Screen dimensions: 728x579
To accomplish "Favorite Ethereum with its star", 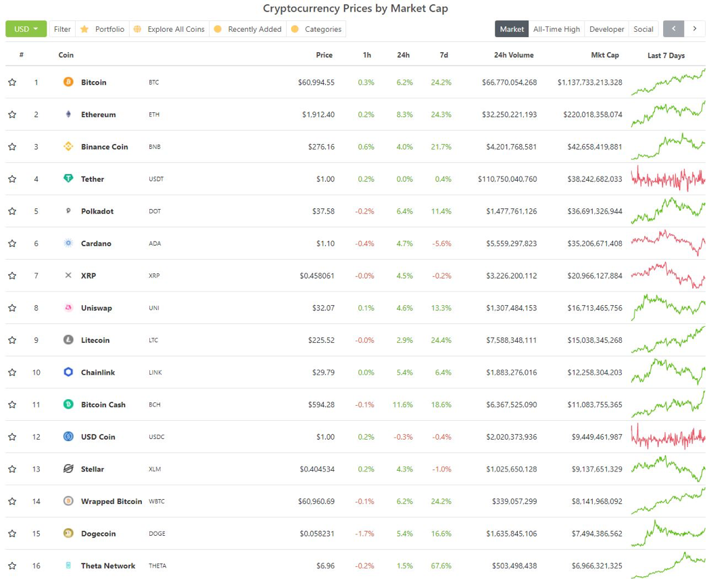I will coord(12,114).
